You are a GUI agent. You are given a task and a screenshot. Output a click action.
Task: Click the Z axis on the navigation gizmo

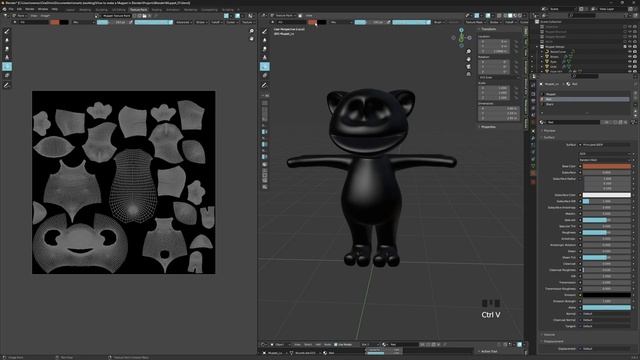tap(461, 30)
